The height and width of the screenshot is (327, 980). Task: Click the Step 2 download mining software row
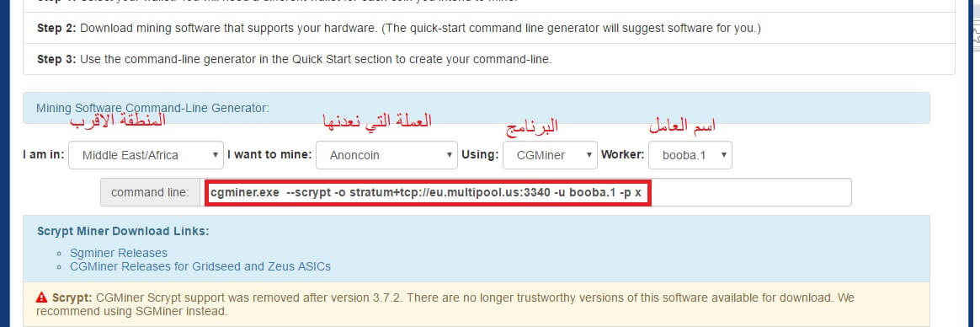point(489,28)
